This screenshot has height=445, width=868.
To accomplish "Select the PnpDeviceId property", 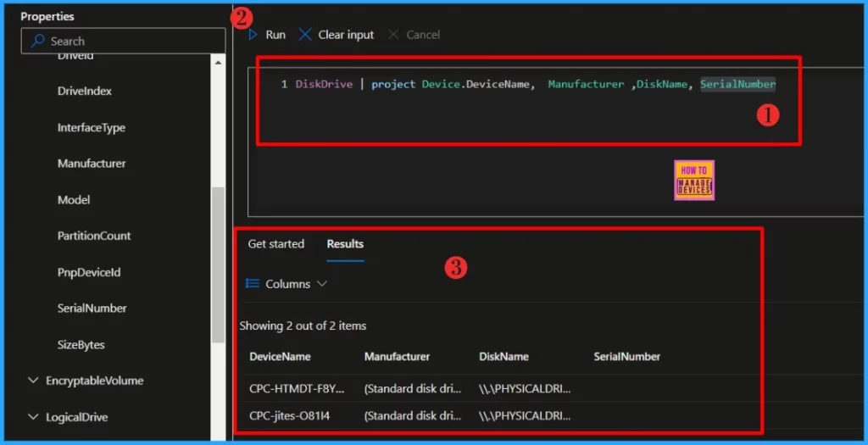I will point(89,272).
